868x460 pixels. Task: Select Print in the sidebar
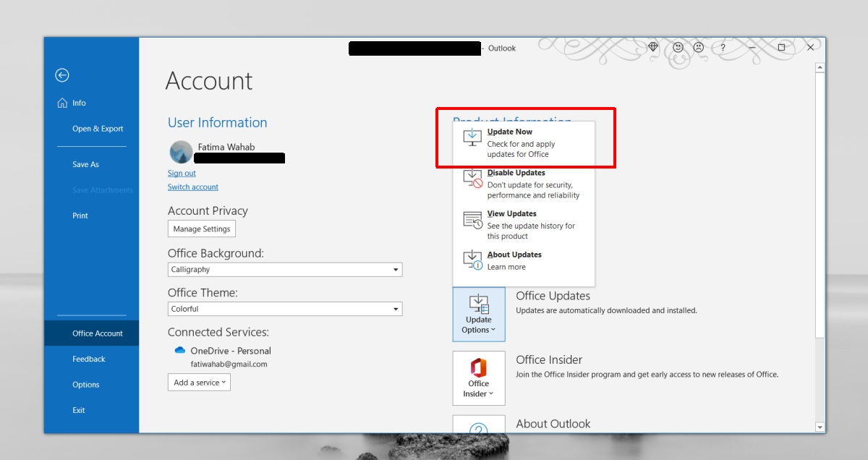pos(91,216)
